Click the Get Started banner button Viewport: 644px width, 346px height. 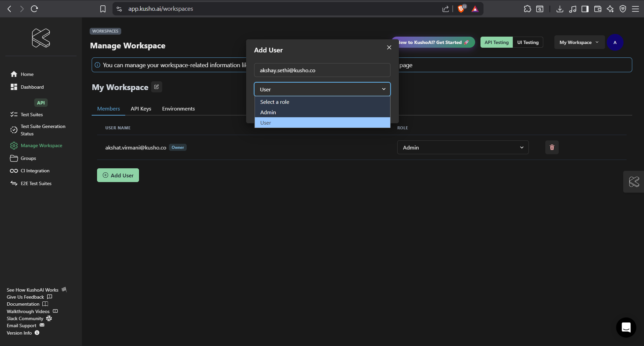click(x=436, y=42)
